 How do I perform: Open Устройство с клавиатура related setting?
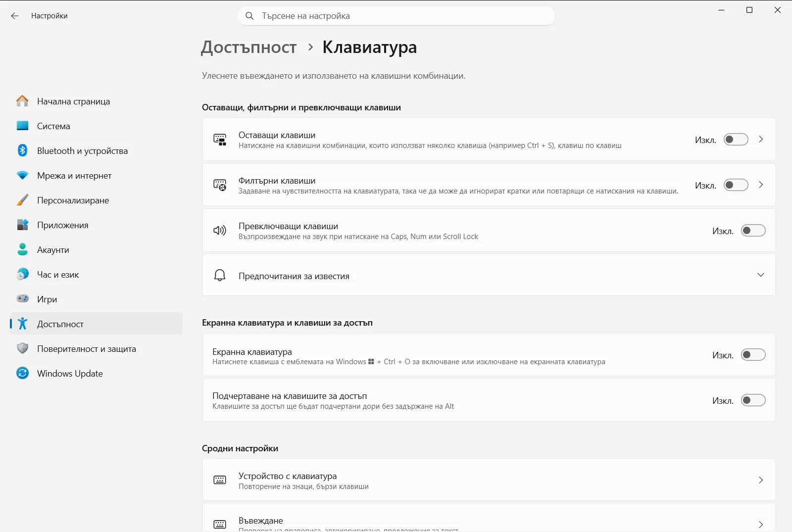[489, 480]
